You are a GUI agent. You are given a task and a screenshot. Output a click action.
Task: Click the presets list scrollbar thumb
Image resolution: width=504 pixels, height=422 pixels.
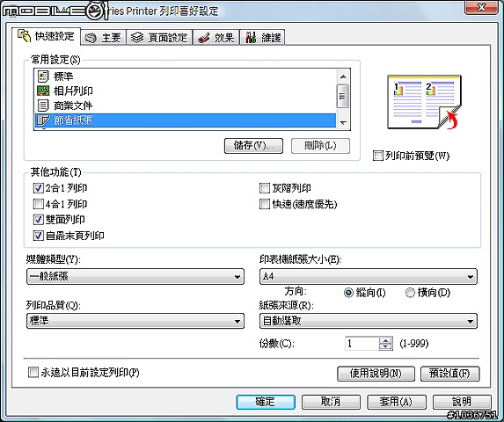click(343, 96)
